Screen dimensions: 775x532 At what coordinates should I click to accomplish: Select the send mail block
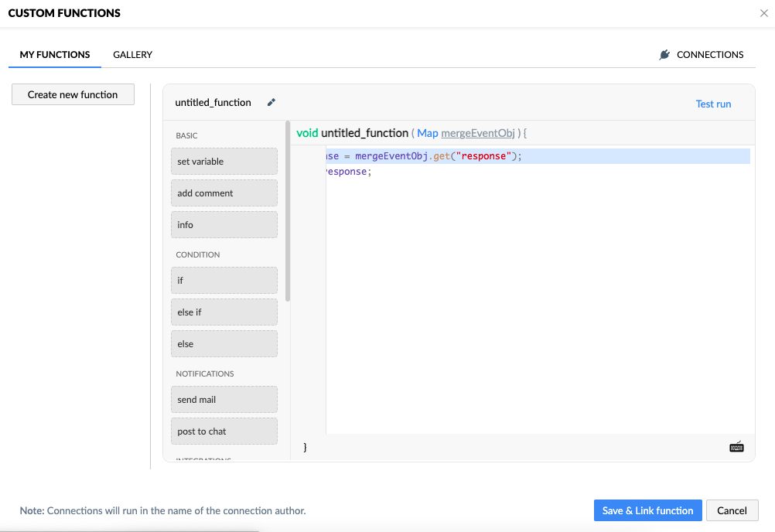(x=224, y=400)
